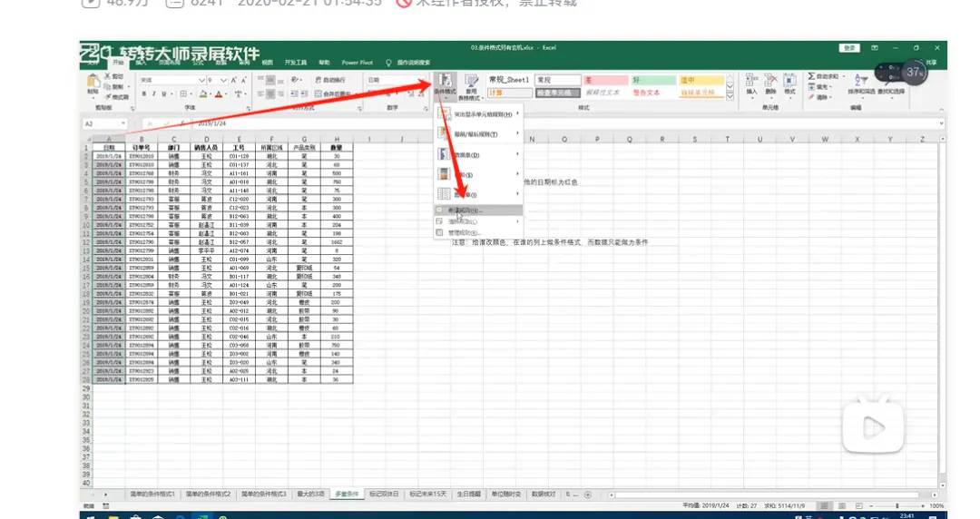The height and width of the screenshot is (519, 980).
Task: Open the Name Box dropdown arrow
Action: coord(123,123)
